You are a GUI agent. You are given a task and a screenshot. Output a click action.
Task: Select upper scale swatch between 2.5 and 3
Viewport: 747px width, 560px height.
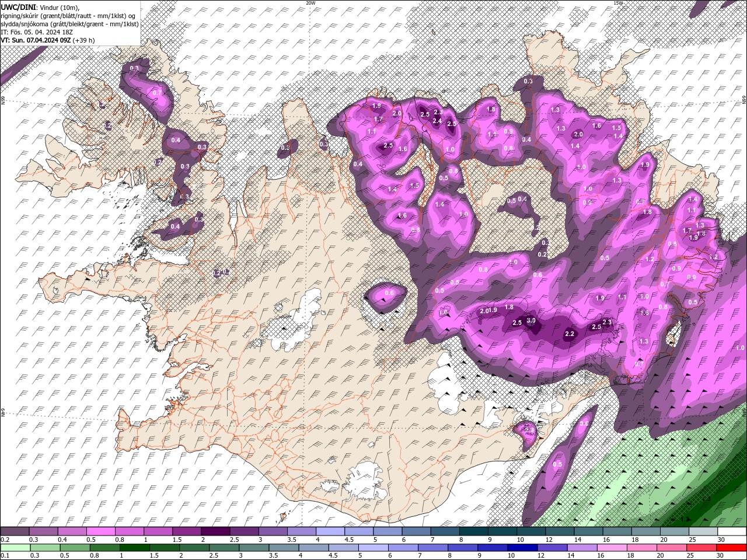coord(244,531)
